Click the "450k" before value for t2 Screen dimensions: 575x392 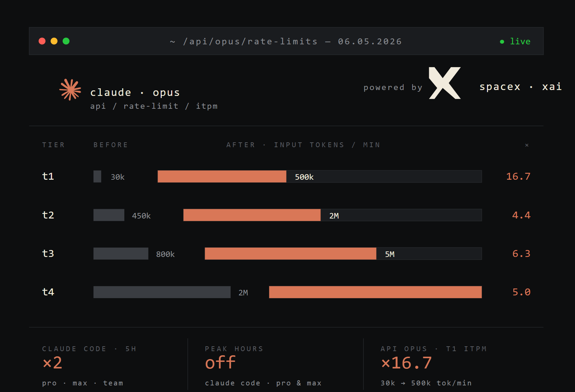(x=141, y=216)
